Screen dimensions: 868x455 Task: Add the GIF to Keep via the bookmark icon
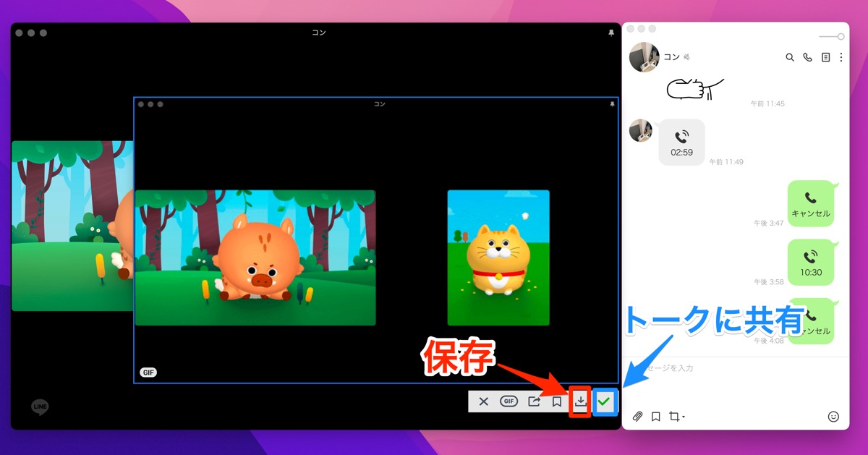coord(557,401)
